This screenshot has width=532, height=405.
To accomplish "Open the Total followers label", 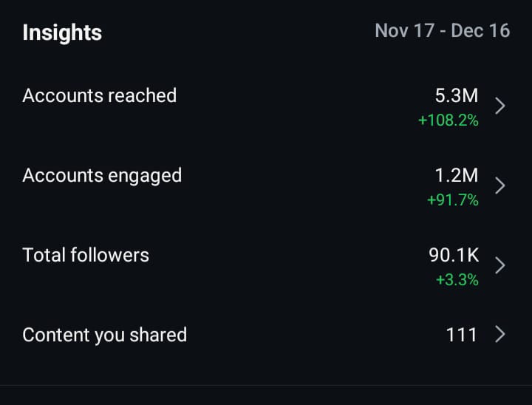I will pyautogui.click(x=86, y=255).
